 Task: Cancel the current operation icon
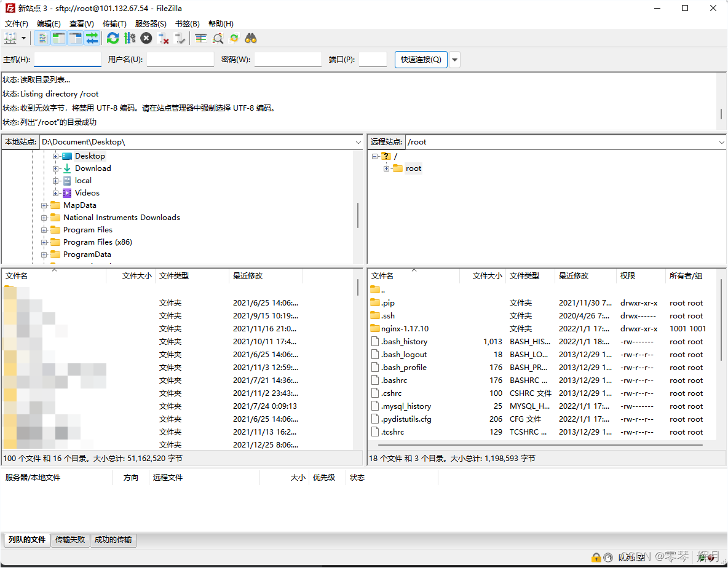click(146, 39)
